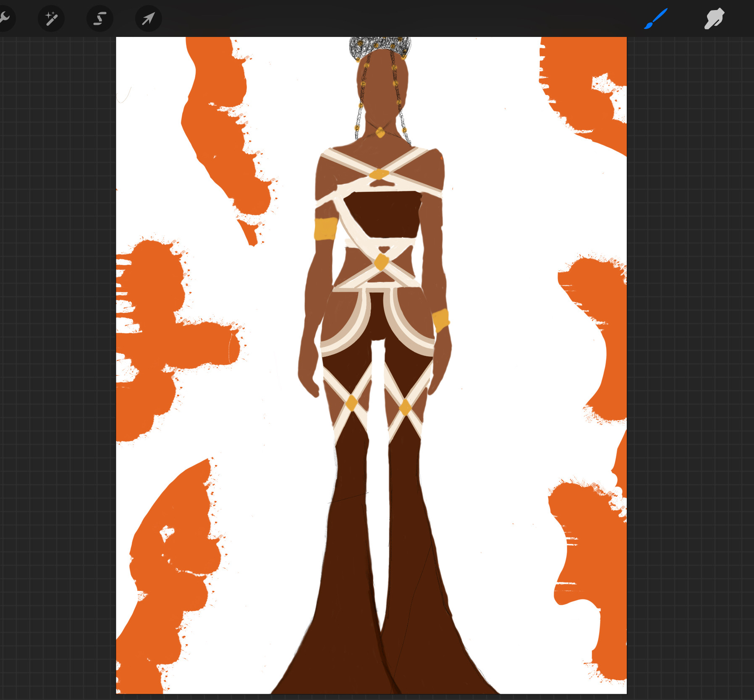754x700 pixels.
Task: Tap the gold necklace pendant
Action: pos(380,133)
